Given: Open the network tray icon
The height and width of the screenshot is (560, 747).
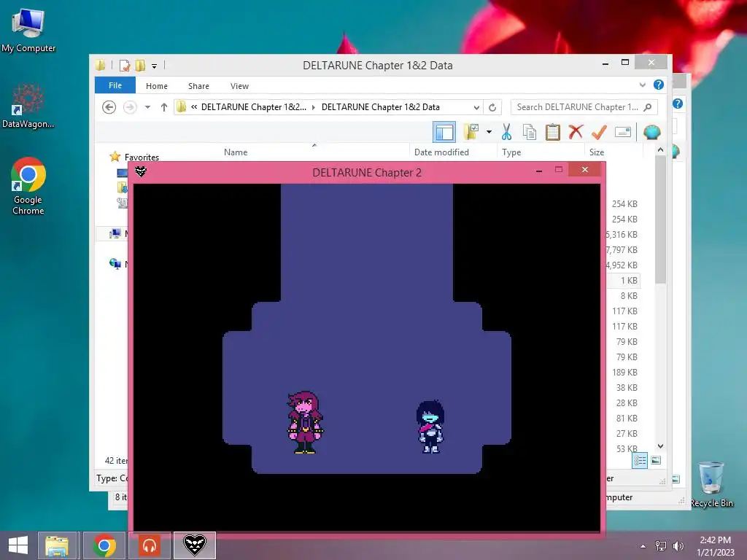Looking at the screenshot, I should [661, 546].
